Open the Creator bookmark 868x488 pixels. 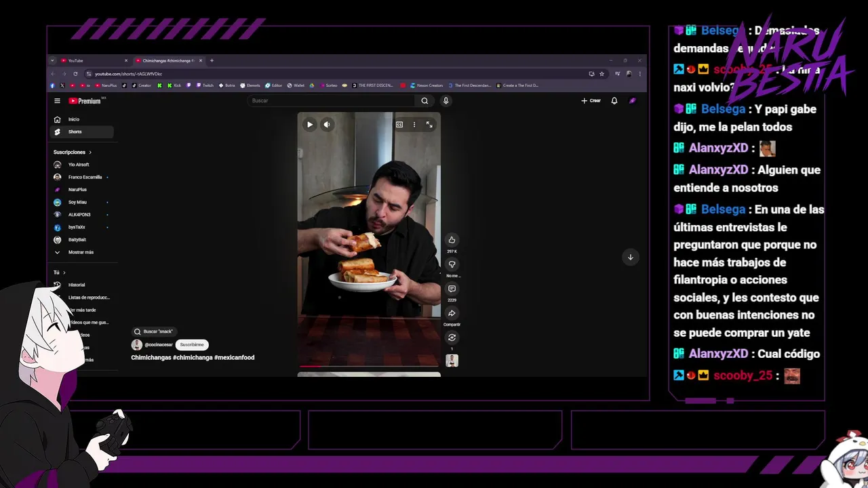142,85
